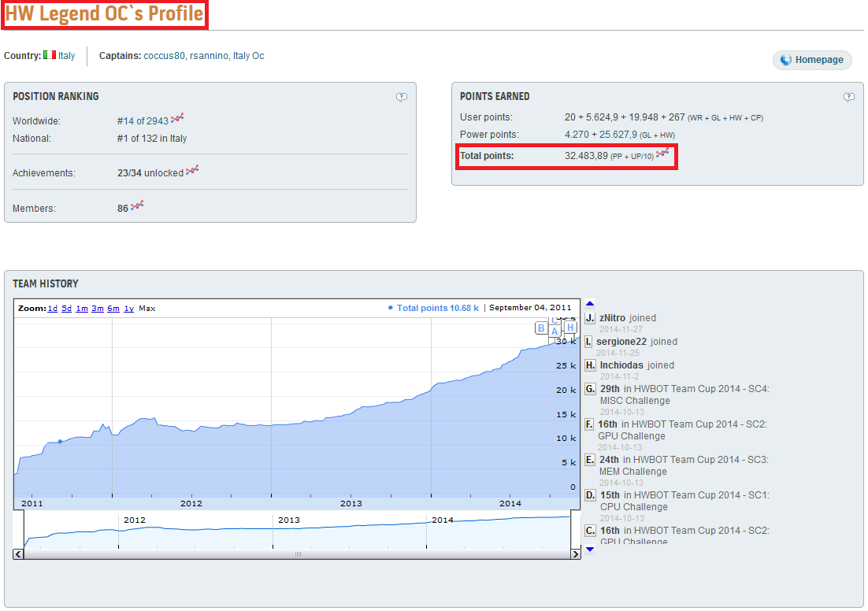The height and width of the screenshot is (611, 868).
Task: Open worldwide ranking history graph icon
Action: click(177, 118)
